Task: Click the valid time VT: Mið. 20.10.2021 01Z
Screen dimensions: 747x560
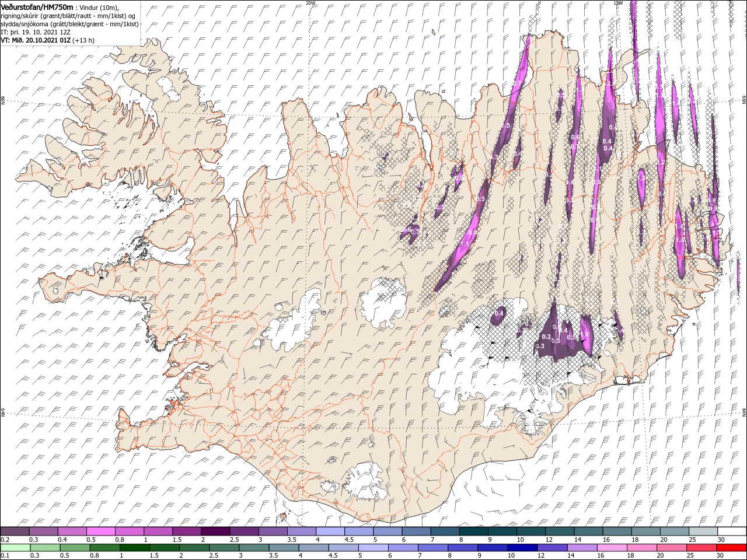Action: 36,40
